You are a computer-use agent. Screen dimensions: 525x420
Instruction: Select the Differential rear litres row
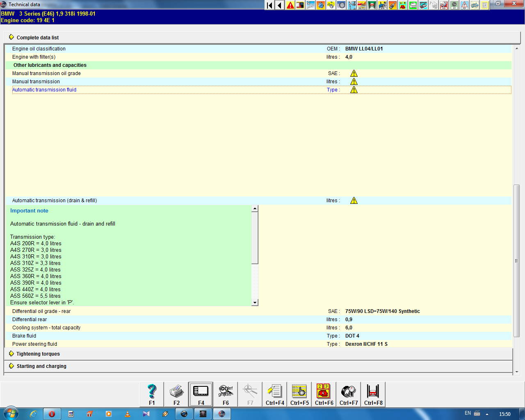tap(259, 320)
